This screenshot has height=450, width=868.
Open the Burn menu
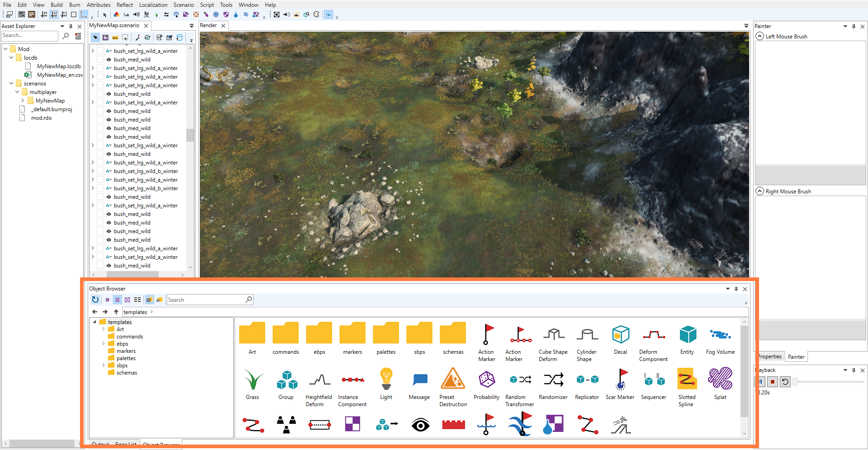click(75, 5)
